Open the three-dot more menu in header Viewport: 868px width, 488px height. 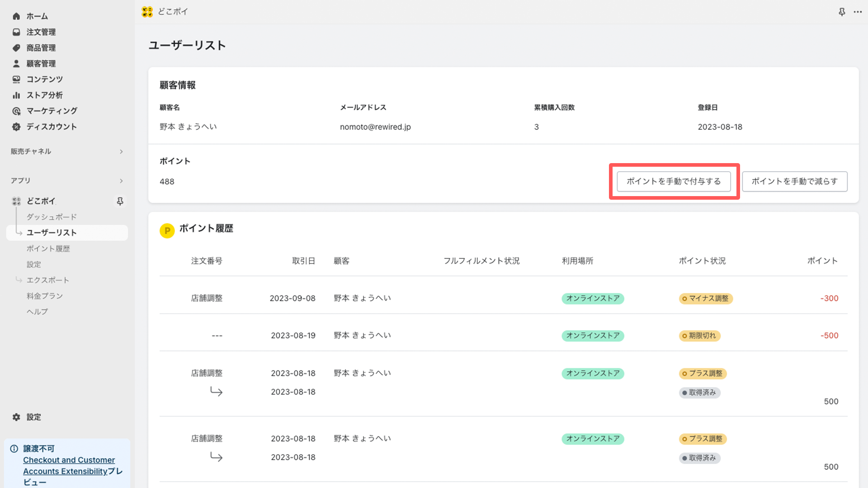point(858,12)
